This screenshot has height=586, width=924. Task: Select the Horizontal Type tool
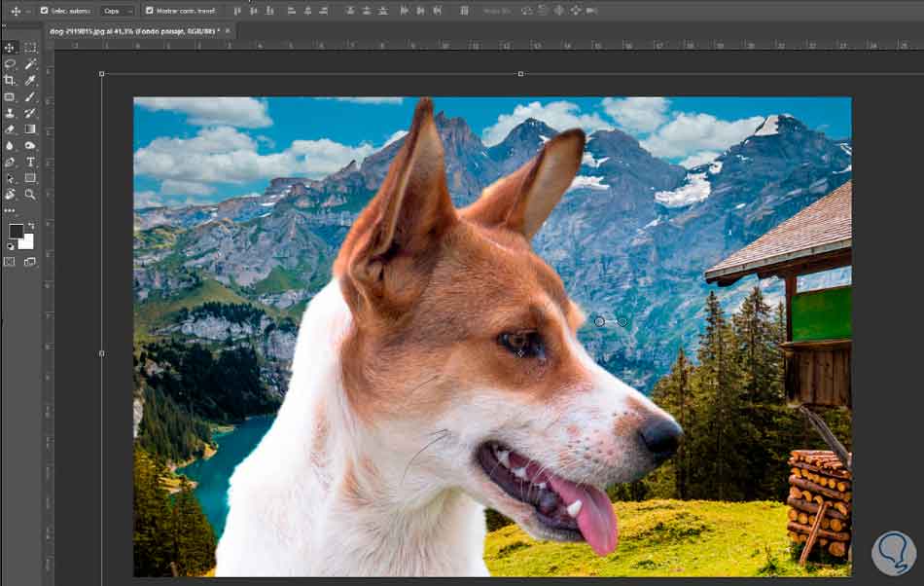pos(30,163)
